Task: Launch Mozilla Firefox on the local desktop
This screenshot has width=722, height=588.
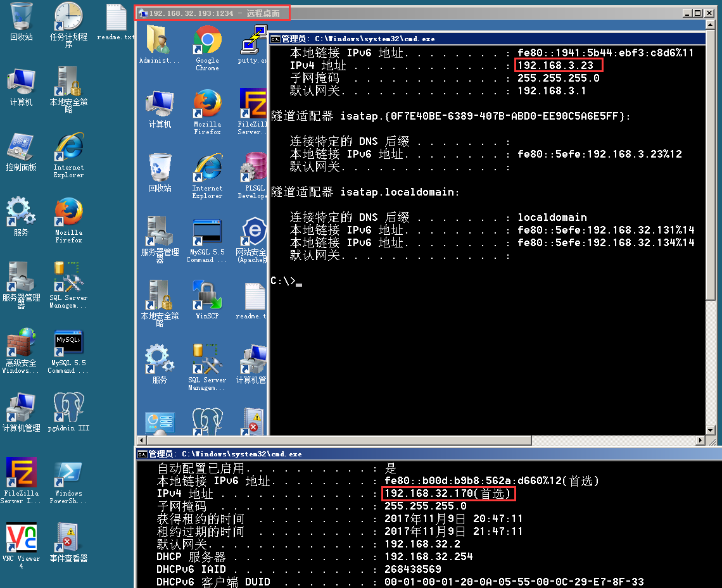Action: click(x=68, y=220)
